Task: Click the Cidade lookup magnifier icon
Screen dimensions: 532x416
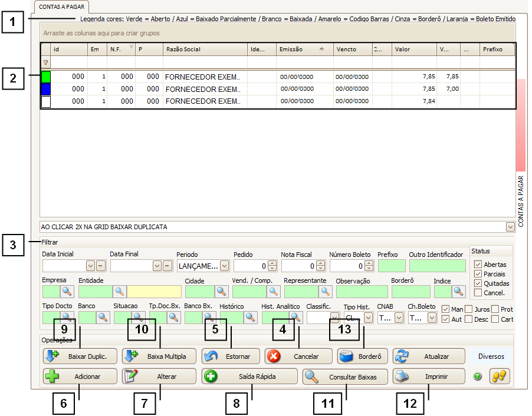Action: tap(222, 291)
